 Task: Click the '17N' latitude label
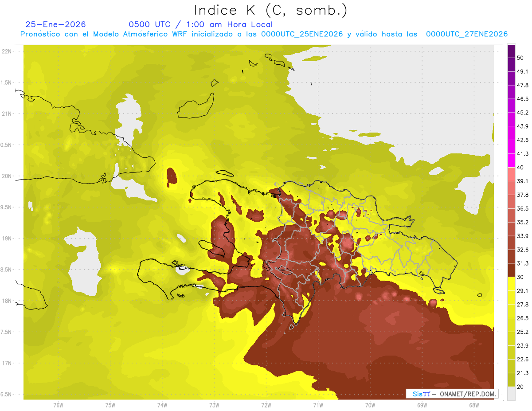point(8,363)
